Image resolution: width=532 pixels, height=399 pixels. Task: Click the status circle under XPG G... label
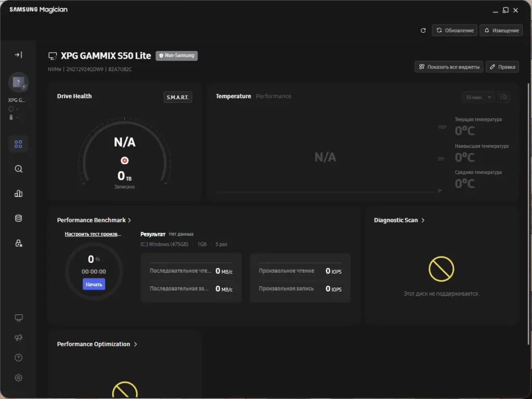coord(11,109)
